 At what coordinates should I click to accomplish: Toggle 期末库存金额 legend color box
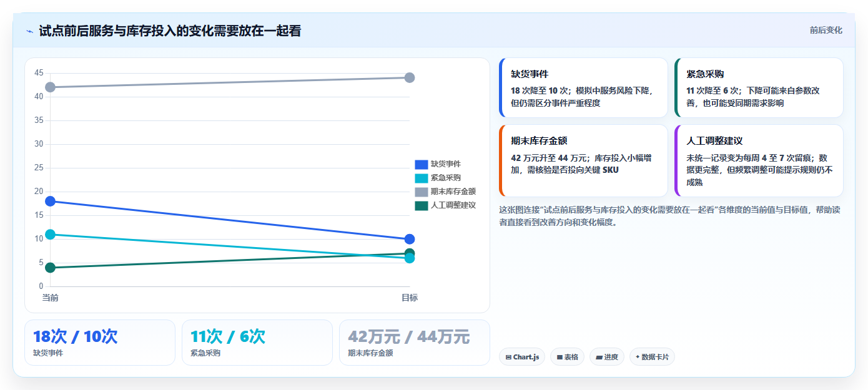(422, 192)
